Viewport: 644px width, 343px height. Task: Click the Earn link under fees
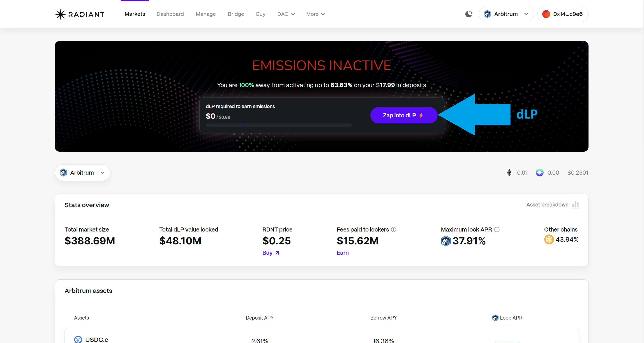pos(342,253)
